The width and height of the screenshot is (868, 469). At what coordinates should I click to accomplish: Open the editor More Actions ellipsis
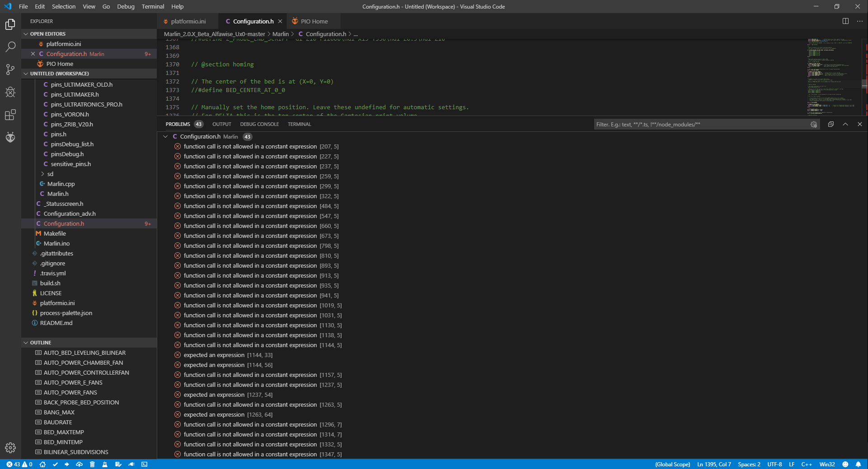tap(859, 21)
